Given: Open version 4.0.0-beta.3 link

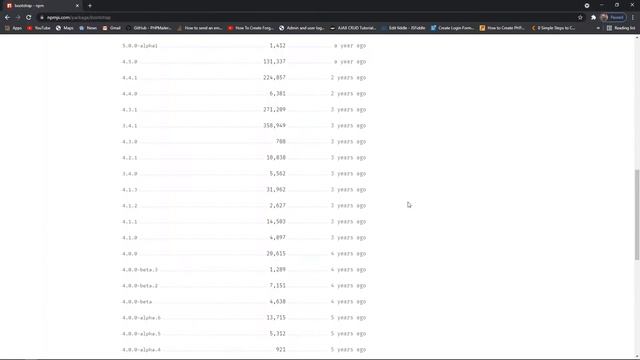Looking at the screenshot, I should 140,270.
